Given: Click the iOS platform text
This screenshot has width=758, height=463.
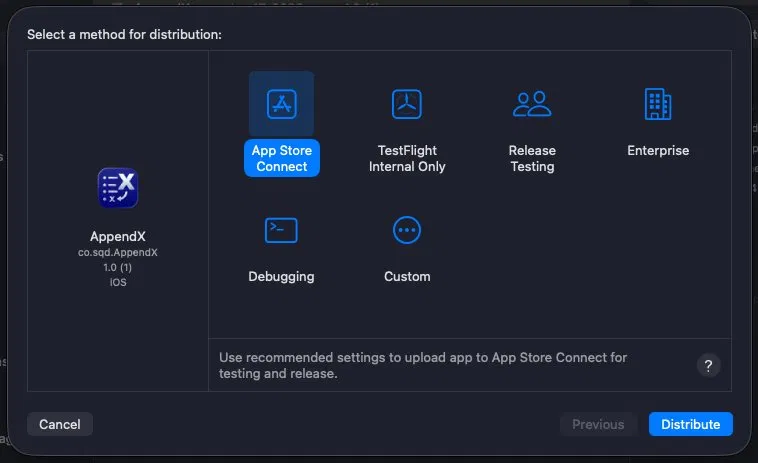Looking at the screenshot, I should (117, 282).
